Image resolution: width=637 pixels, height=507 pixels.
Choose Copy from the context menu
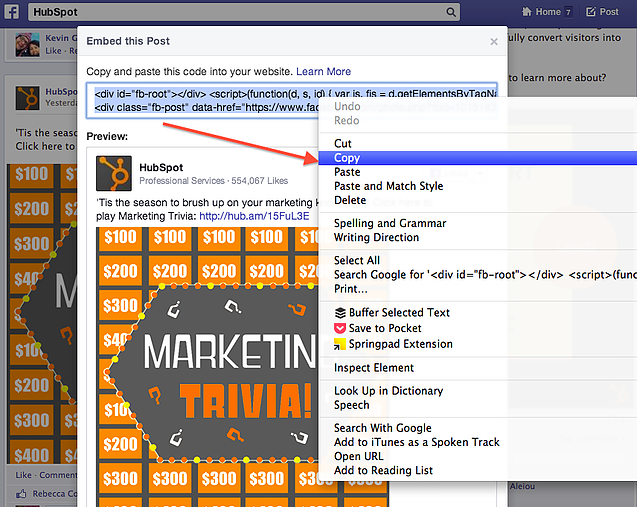[x=347, y=158]
